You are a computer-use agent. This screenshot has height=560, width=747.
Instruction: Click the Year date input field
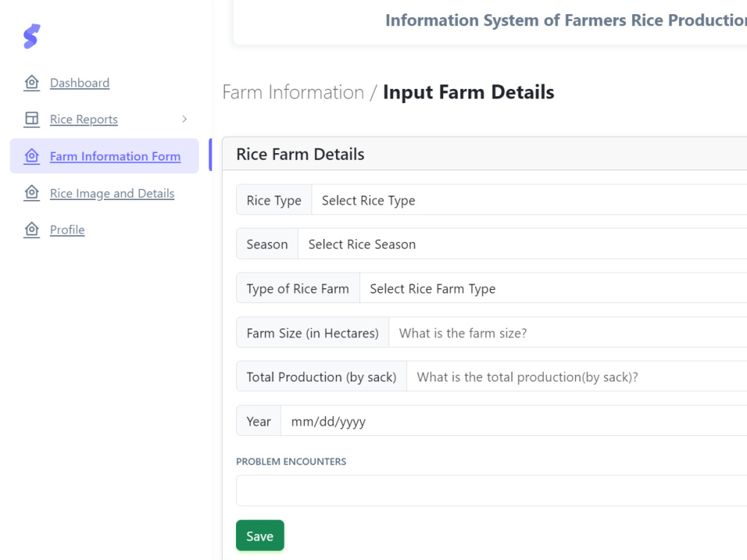[514, 421]
